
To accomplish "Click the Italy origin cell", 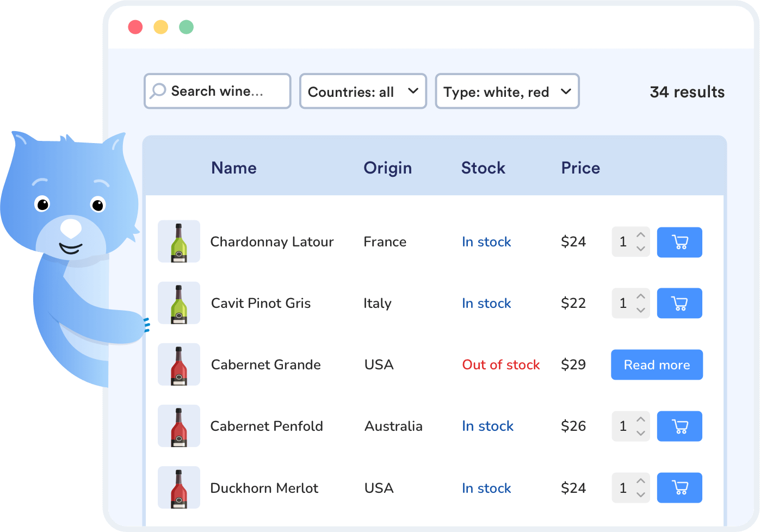I will point(378,303).
